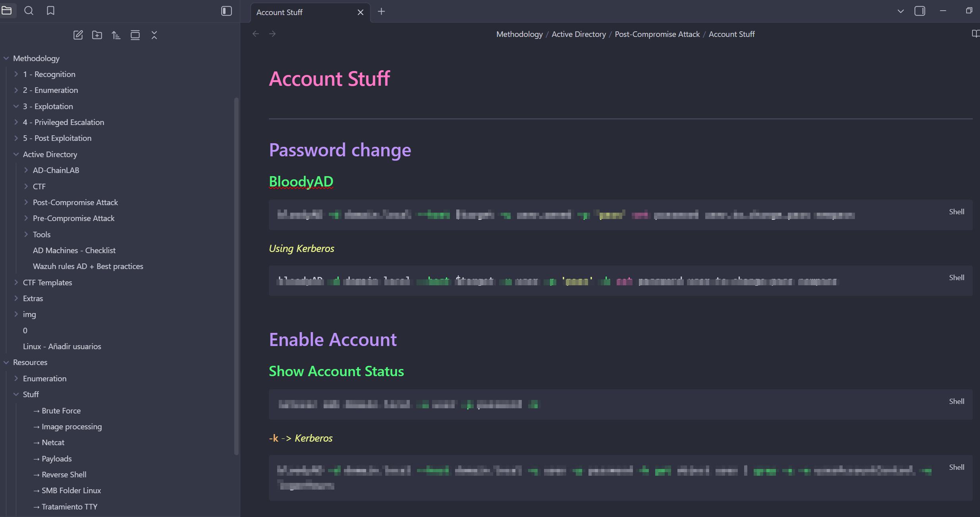Click the file explorer vertical scrollbar
Viewport: 980px width, 517px height.
click(237, 275)
